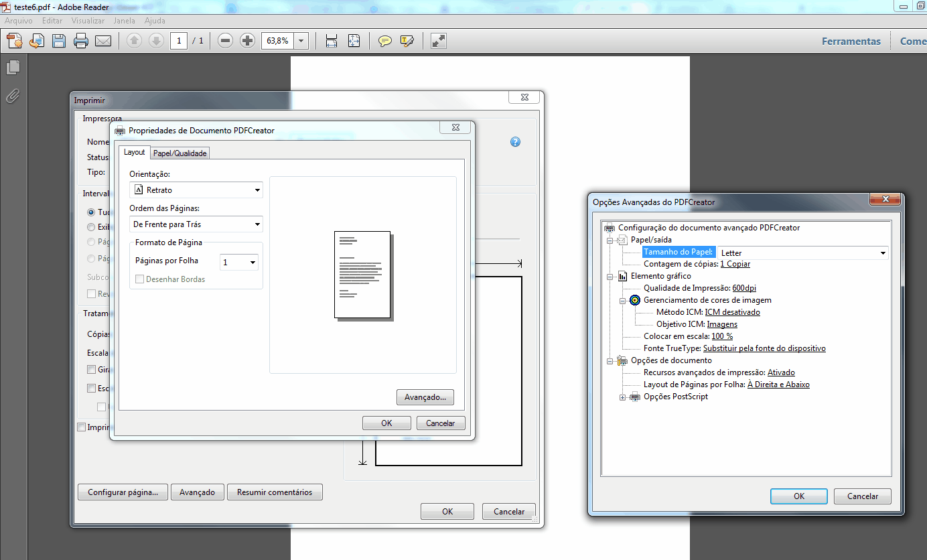927x560 pixels.
Task: Click OK in Opções Avançadas dialog
Action: click(799, 496)
